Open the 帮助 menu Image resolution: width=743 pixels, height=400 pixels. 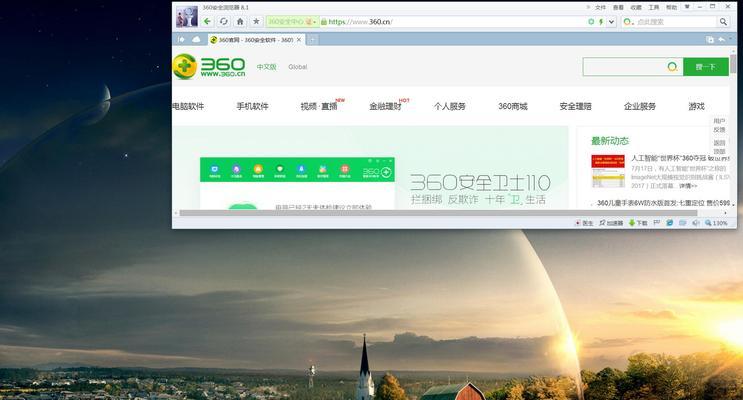pos(671,8)
